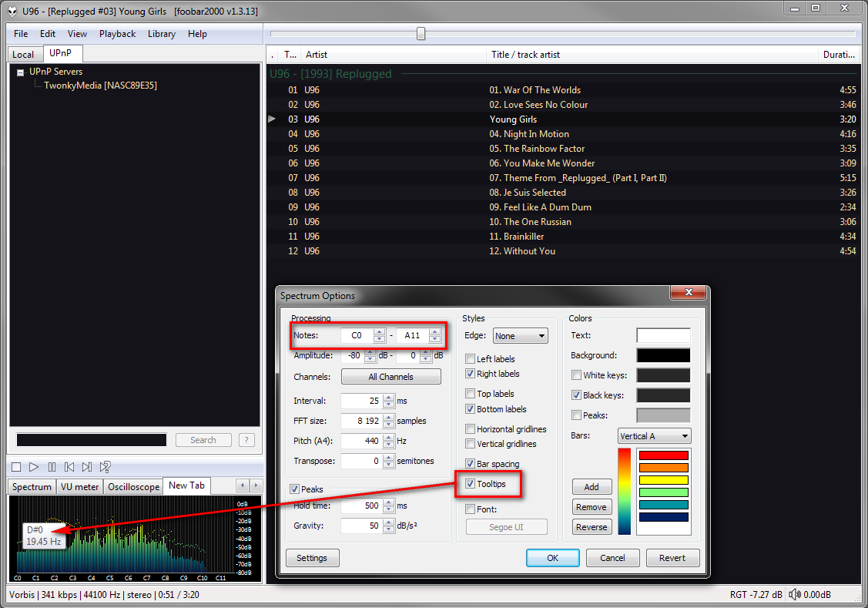
Task: Open the Edge style dropdown
Action: 521,336
